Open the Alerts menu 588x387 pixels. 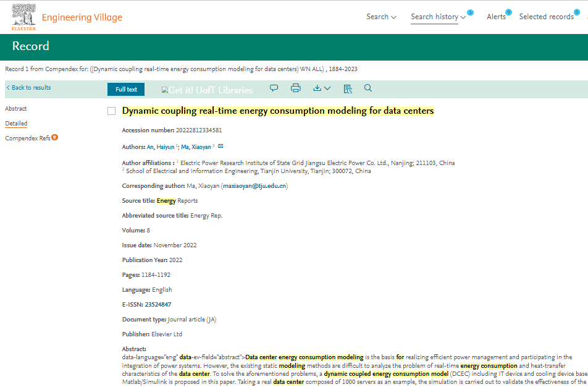[x=496, y=17]
